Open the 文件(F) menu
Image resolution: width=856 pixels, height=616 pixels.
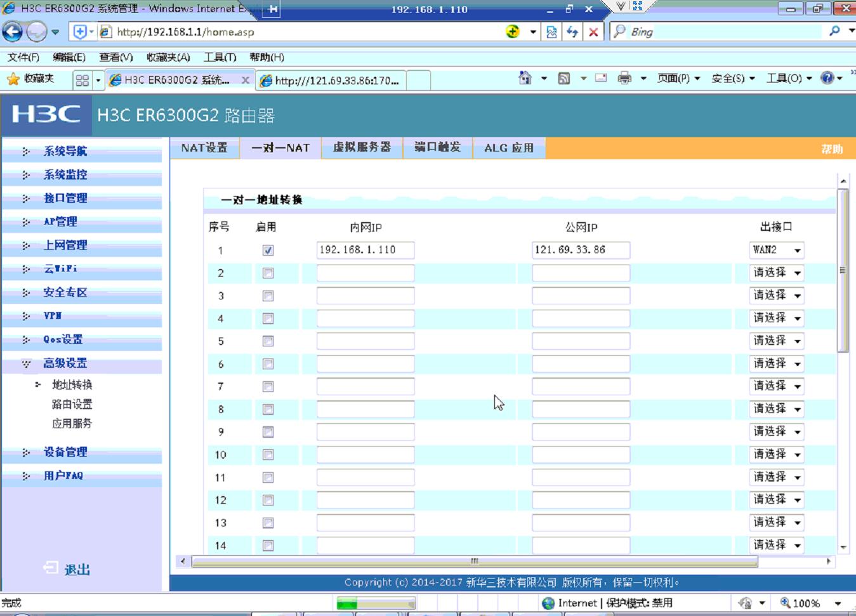[x=23, y=57]
